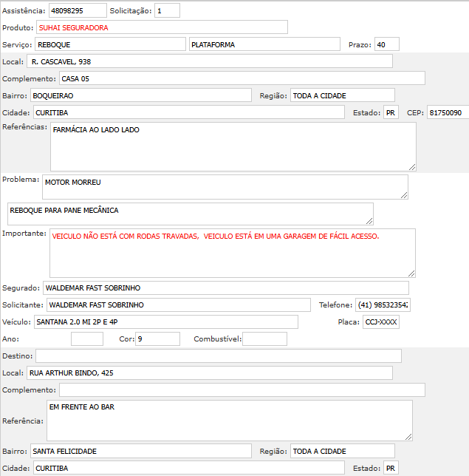Select the Prazo field showing 40

click(x=387, y=44)
